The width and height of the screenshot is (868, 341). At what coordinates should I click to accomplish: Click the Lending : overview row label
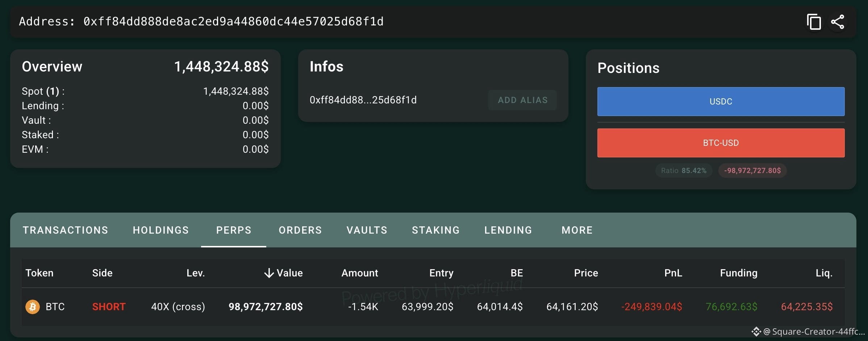click(43, 106)
